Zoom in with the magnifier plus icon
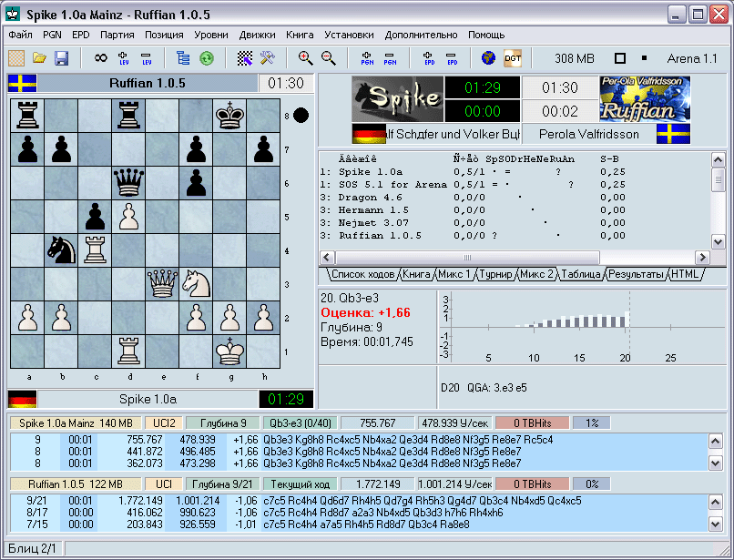734x560 pixels. point(306,58)
